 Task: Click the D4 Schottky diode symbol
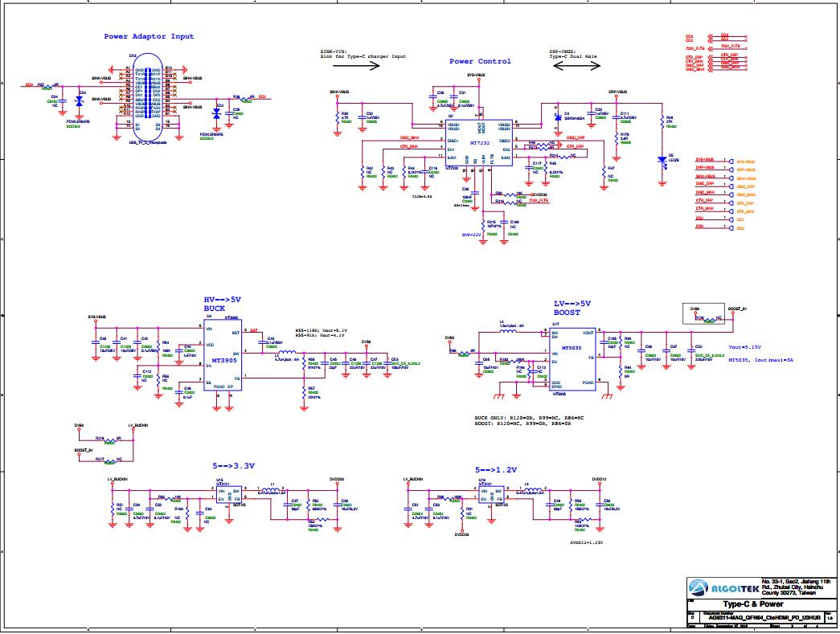tap(558, 117)
